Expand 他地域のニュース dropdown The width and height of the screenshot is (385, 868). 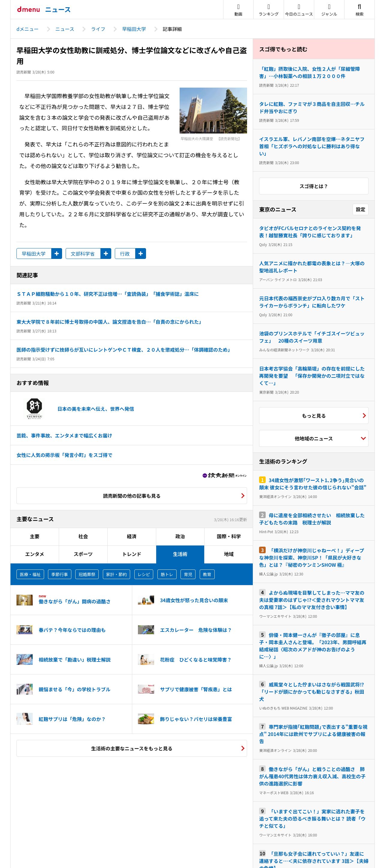314,438
